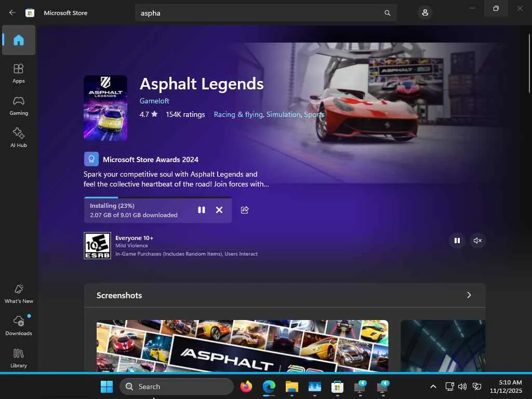Click Mild Violence descriptor
The image size is (532, 399).
[x=131, y=246]
